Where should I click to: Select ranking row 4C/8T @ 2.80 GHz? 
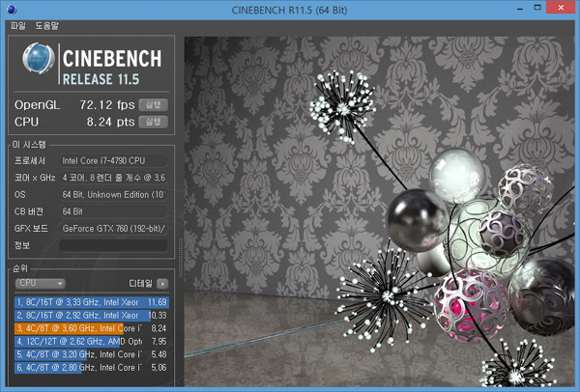pos(92,367)
